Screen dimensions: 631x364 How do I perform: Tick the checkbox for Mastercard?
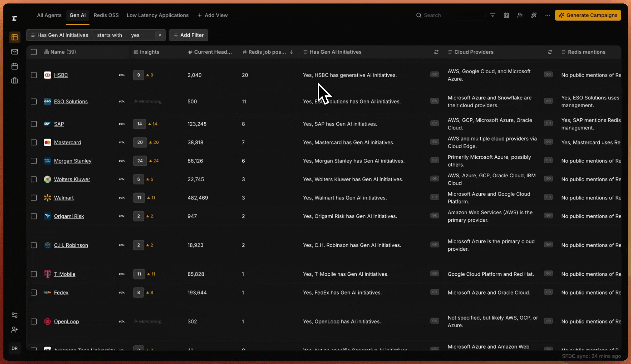tap(34, 143)
